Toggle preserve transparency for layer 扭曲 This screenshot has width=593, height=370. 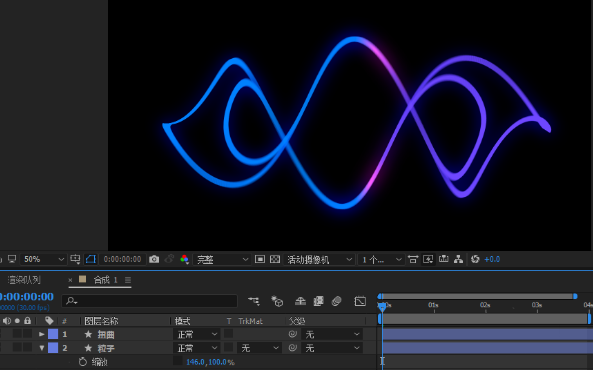228,334
